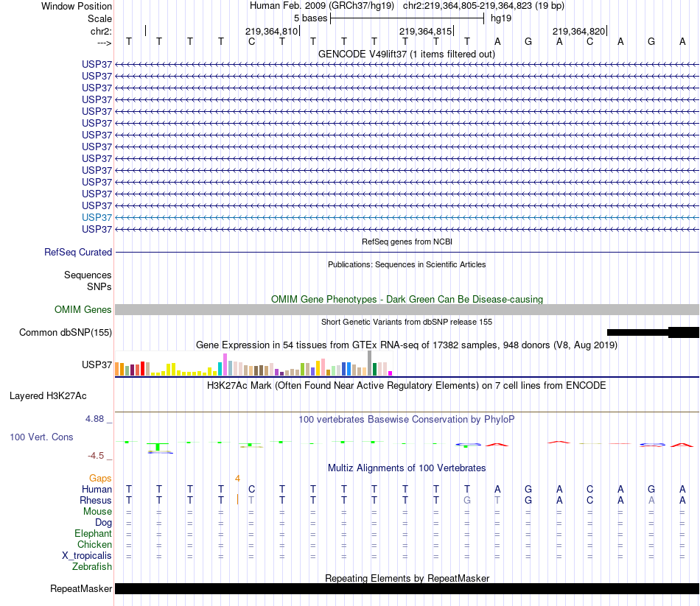Screen dimensions: 700x606
Task: Click USP37 label beside the GTEx bar chart
Action: click(97, 364)
